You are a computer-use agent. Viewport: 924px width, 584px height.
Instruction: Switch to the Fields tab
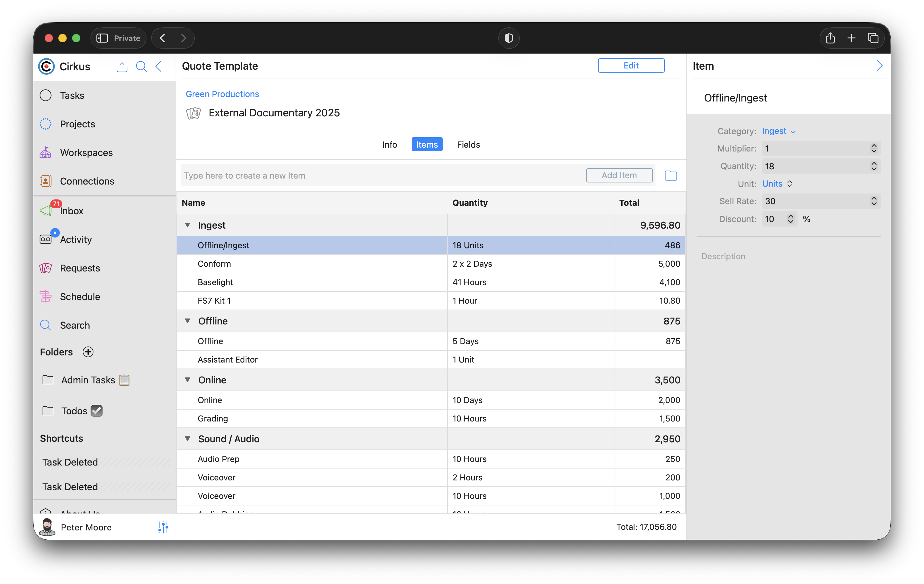tap(468, 145)
